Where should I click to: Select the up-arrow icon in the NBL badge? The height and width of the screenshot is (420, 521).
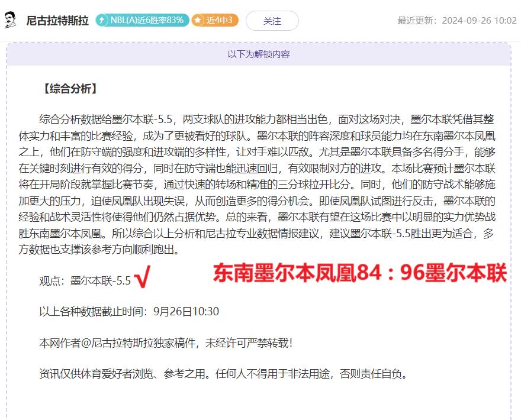click(102, 20)
